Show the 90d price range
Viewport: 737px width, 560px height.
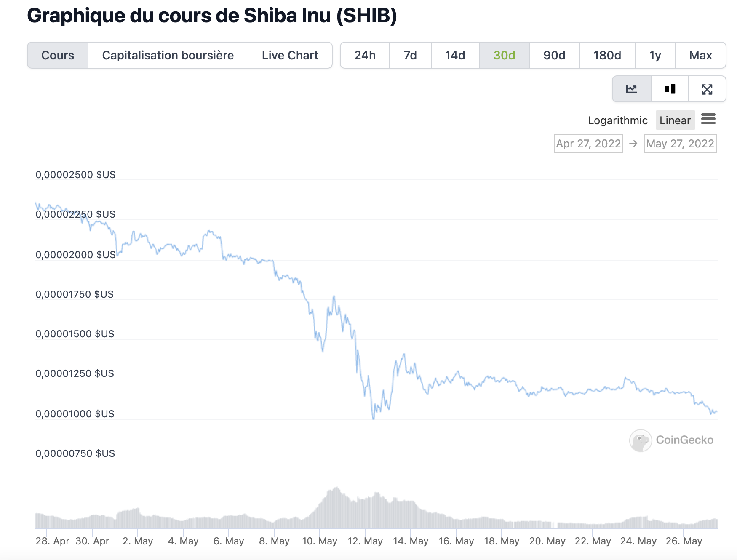click(x=554, y=55)
